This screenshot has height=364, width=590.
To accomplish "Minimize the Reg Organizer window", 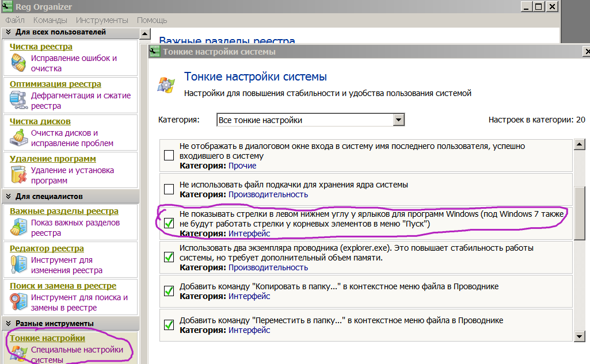I will 527,6.
